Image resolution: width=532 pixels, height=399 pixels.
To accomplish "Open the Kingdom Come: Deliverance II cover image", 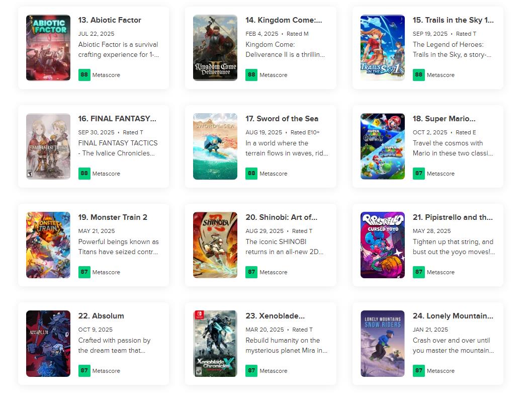I will tap(215, 48).
